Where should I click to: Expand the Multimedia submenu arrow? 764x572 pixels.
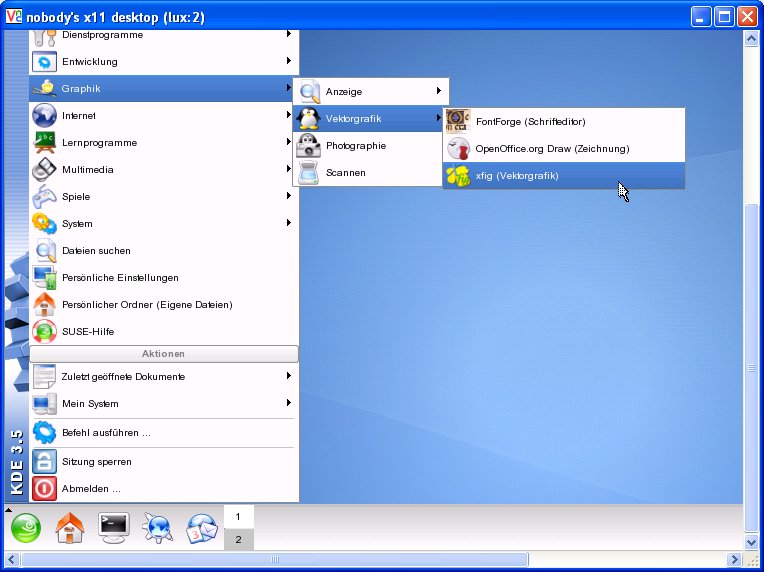click(x=289, y=169)
